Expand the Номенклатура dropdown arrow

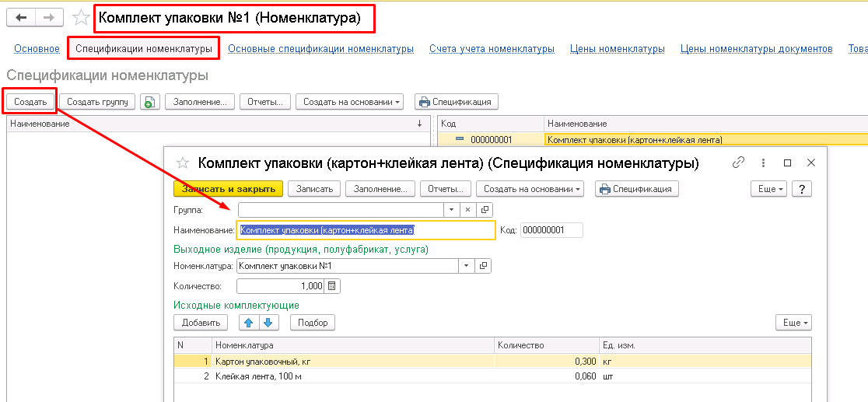coord(467,266)
